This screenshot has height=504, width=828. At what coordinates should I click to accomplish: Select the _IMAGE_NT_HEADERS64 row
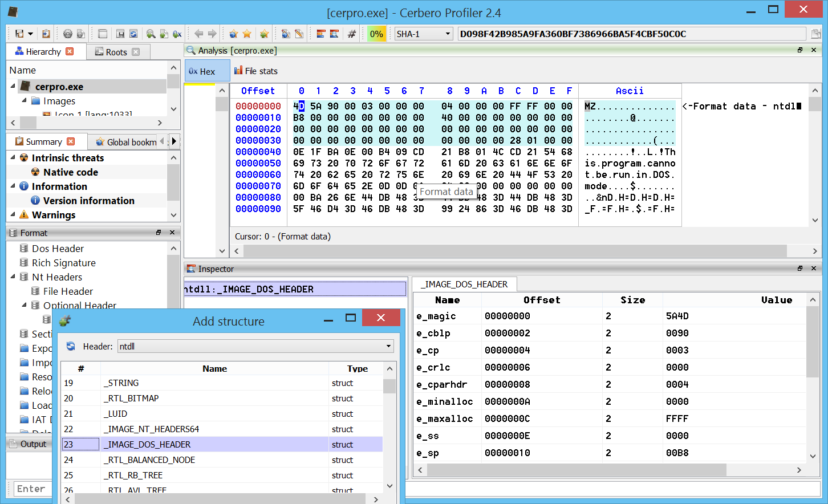pos(222,429)
